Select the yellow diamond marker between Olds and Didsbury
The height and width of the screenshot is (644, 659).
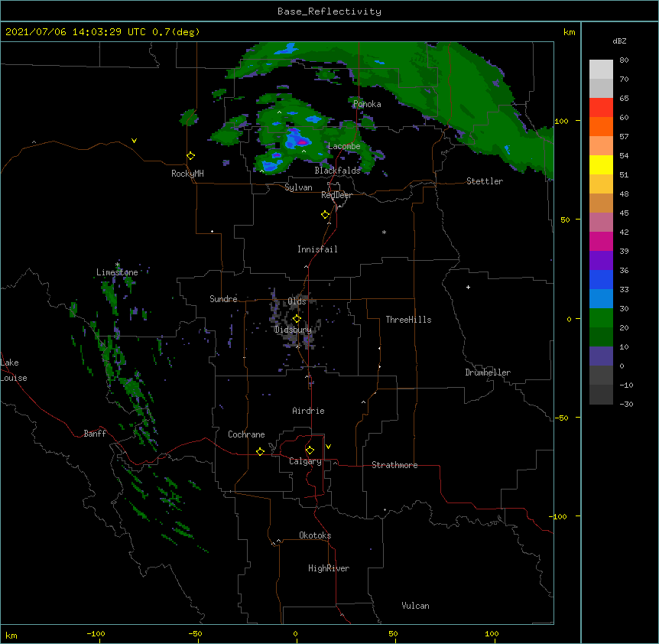point(297,319)
